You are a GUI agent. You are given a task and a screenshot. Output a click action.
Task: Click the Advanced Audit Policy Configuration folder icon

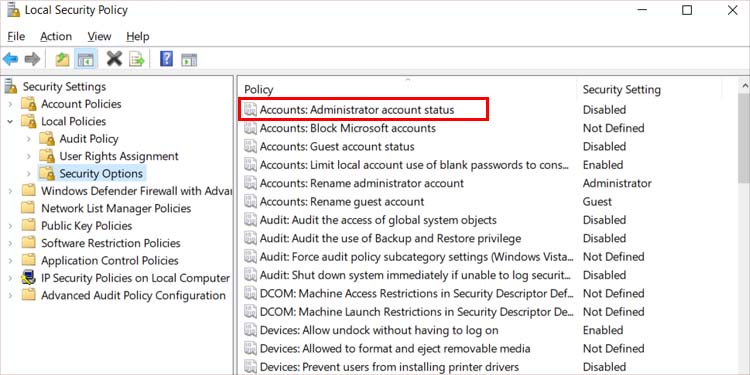(29, 295)
